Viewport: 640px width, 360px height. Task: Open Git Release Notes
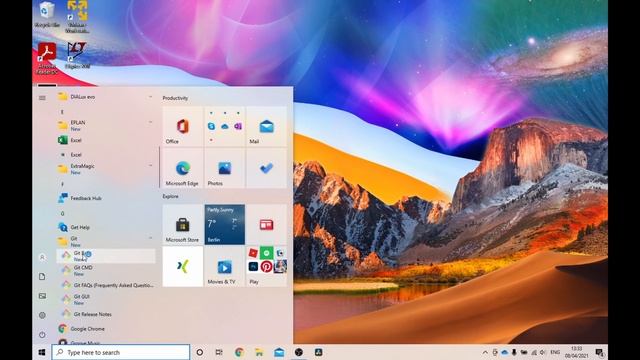[x=105, y=314]
